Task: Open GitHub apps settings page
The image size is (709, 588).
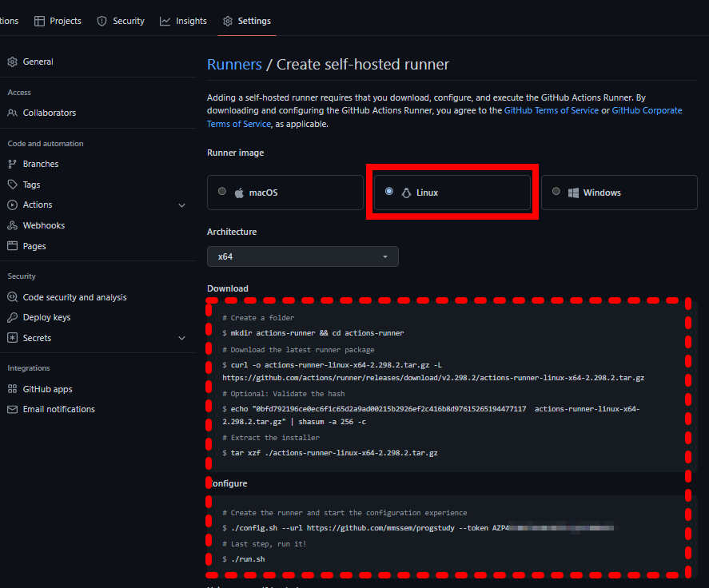Action: pyautogui.click(x=47, y=389)
